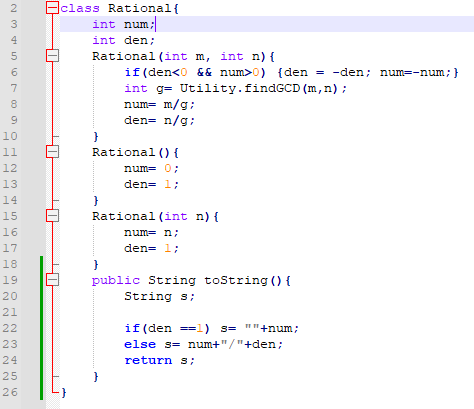Click the 'num= m/g;' assignment
This screenshot has height=409, width=474.
click(x=159, y=105)
